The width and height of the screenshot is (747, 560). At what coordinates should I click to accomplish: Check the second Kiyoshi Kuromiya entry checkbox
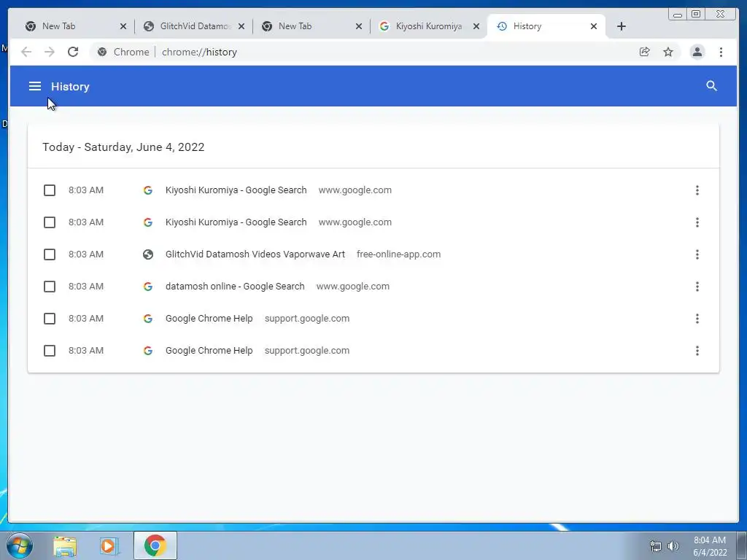point(50,222)
